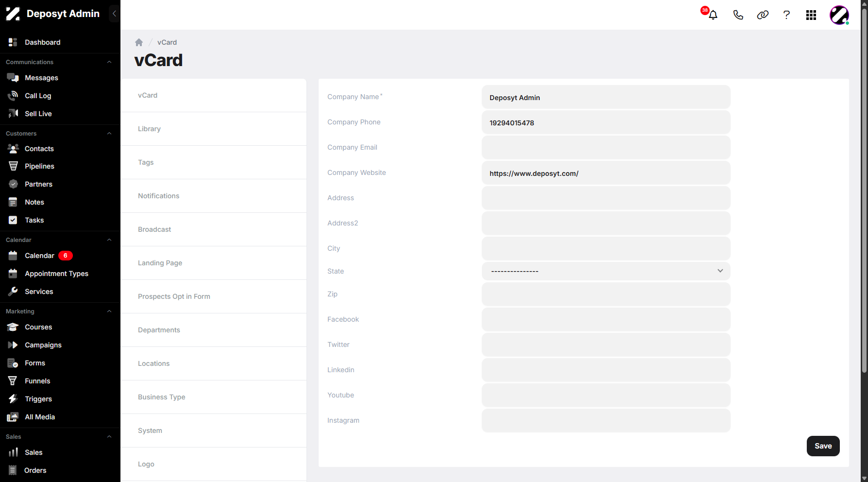The height and width of the screenshot is (482, 868).
Task: Collapse the Marketing section
Action: [x=109, y=311]
